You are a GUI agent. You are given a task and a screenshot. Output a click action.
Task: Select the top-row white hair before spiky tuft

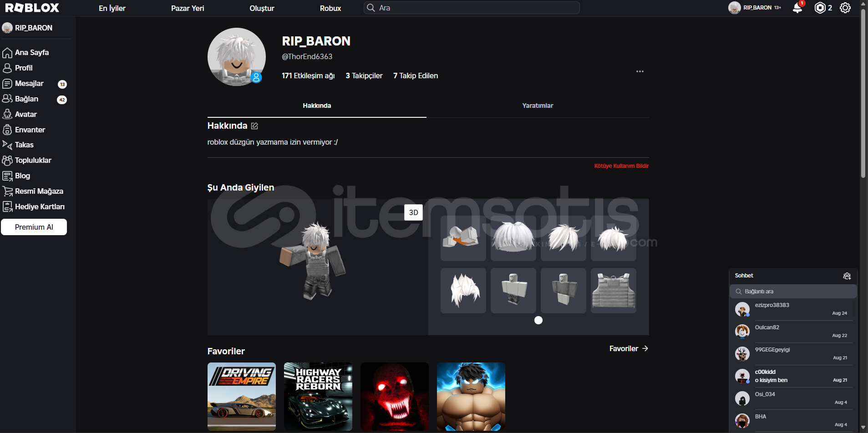(563, 238)
